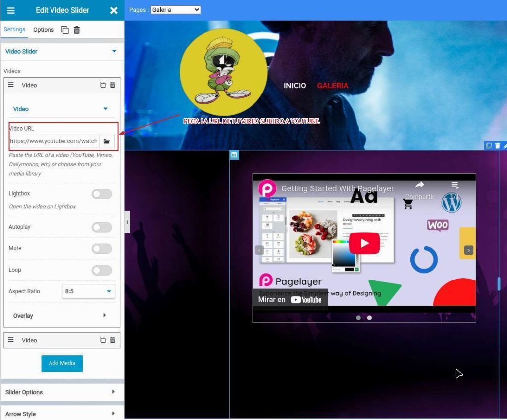Click the copy icon next to Options

coord(65,30)
